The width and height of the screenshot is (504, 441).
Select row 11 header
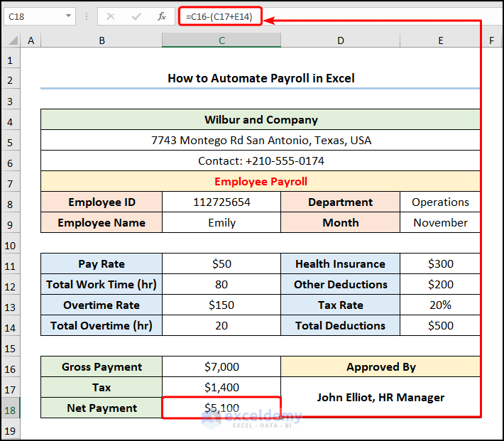[x=11, y=264]
